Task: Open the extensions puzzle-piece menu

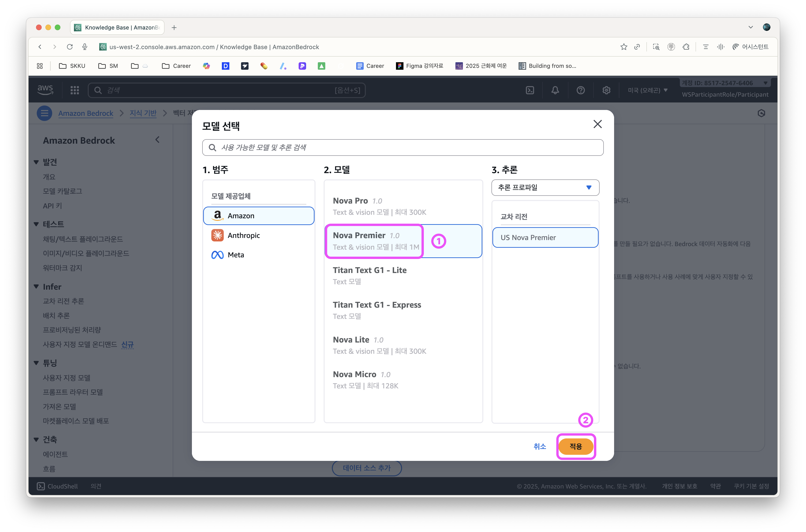Action: click(686, 47)
